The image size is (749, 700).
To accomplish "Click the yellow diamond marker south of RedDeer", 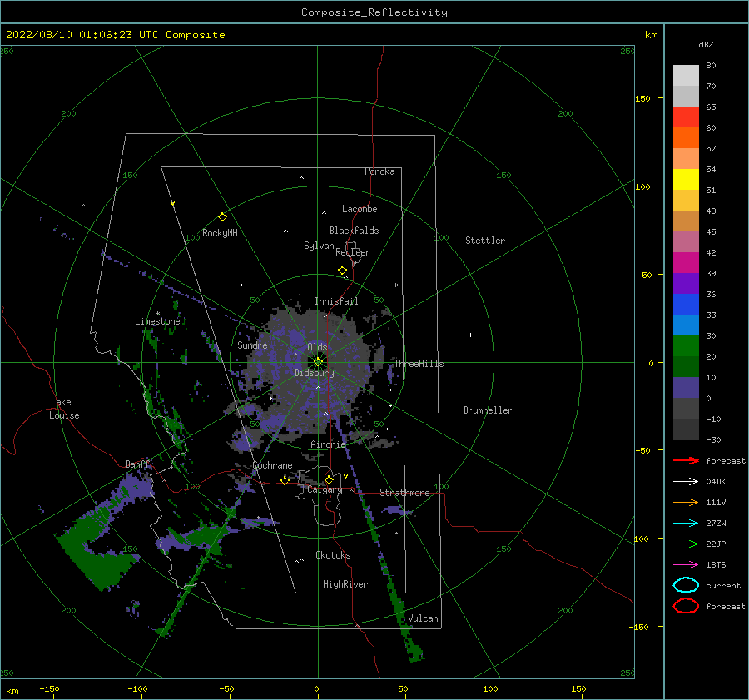I will [342, 271].
